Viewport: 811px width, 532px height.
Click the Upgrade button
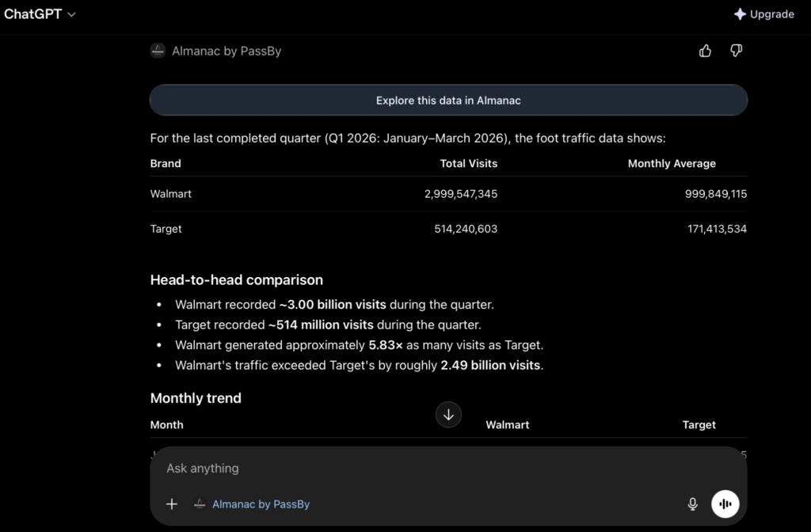(x=764, y=14)
